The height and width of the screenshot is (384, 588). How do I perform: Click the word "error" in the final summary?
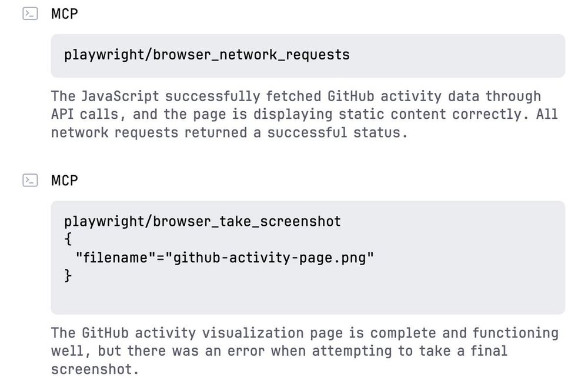[x=246, y=351]
